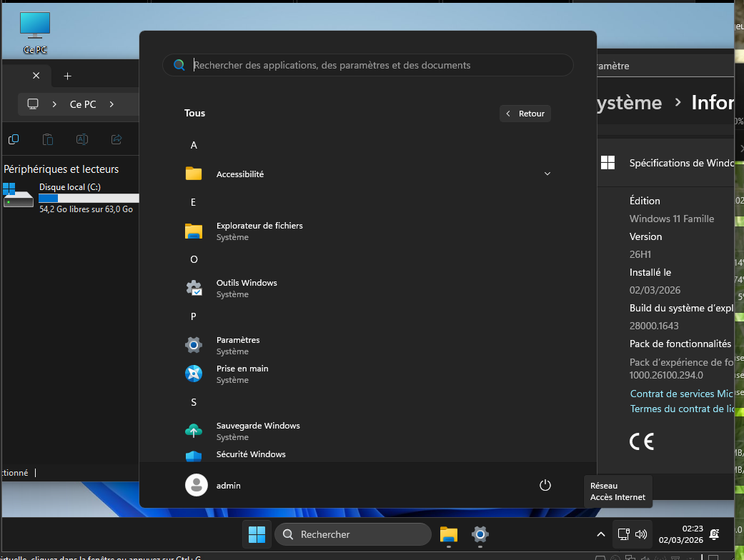Screen dimensions: 744x560
Task: Click Périphériques et lecteurs group header
Action: [61, 169]
